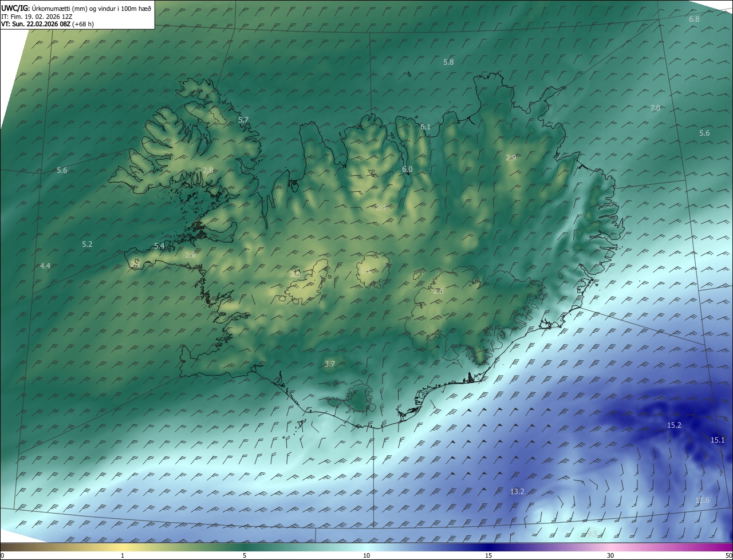Click the 6.1 value on the north coast
The image size is (733, 560).
pyautogui.click(x=425, y=127)
